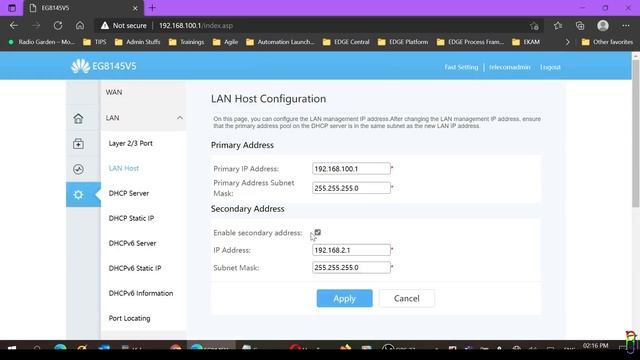Focus the Primary IP Address field
Image resolution: width=640 pixels, height=360 pixels.
351,169
